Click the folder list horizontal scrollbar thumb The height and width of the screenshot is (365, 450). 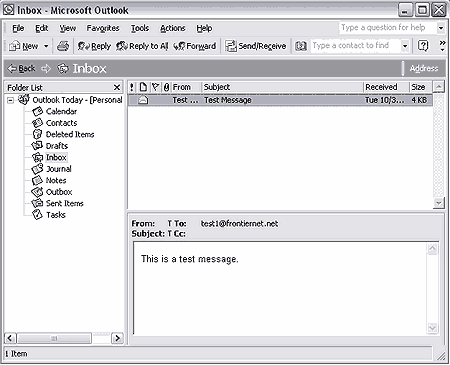(54, 338)
